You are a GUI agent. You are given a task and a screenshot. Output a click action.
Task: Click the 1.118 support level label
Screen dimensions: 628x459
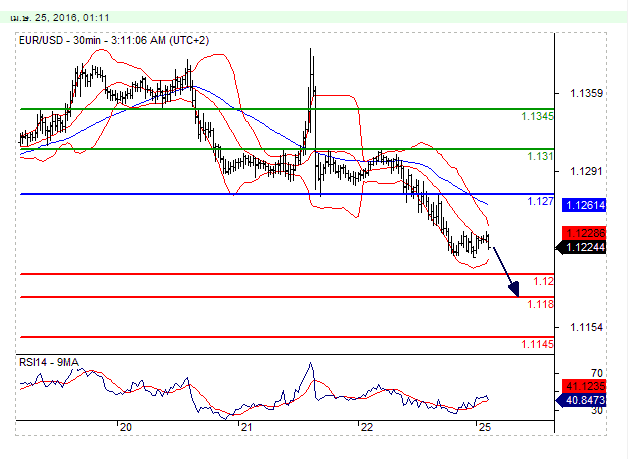click(540, 304)
